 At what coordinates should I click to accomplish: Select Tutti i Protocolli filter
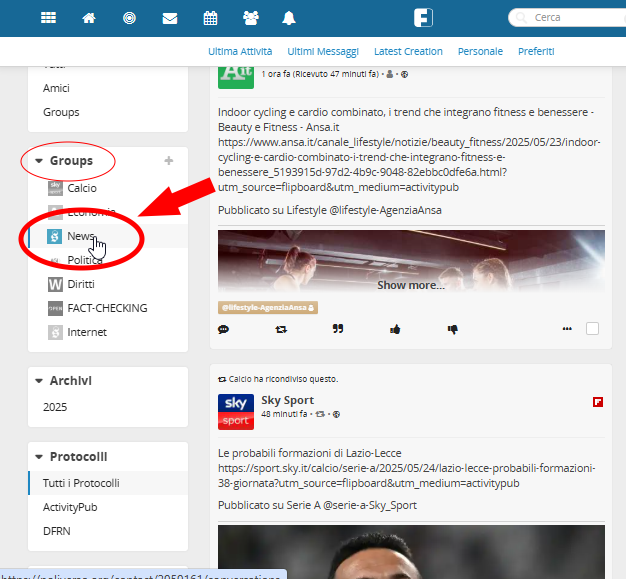pos(108,483)
